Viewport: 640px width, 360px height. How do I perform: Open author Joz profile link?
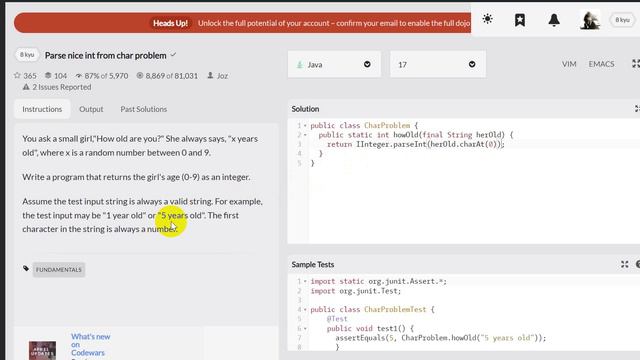point(222,76)
